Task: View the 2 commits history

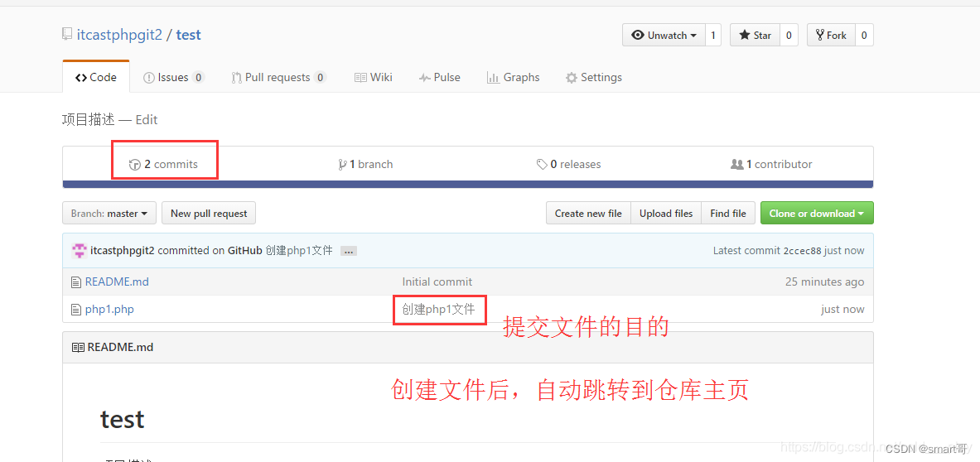Action: [x=164, y=164]
